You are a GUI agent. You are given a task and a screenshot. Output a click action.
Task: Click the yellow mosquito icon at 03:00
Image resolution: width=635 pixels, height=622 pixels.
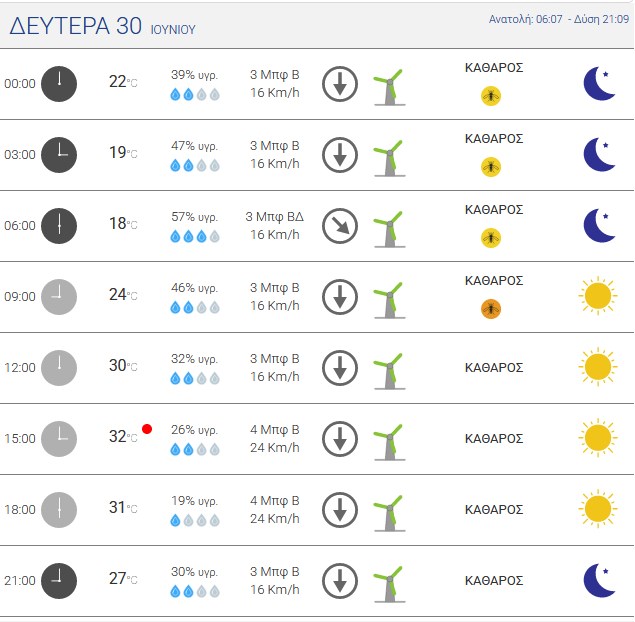[491, 167]
